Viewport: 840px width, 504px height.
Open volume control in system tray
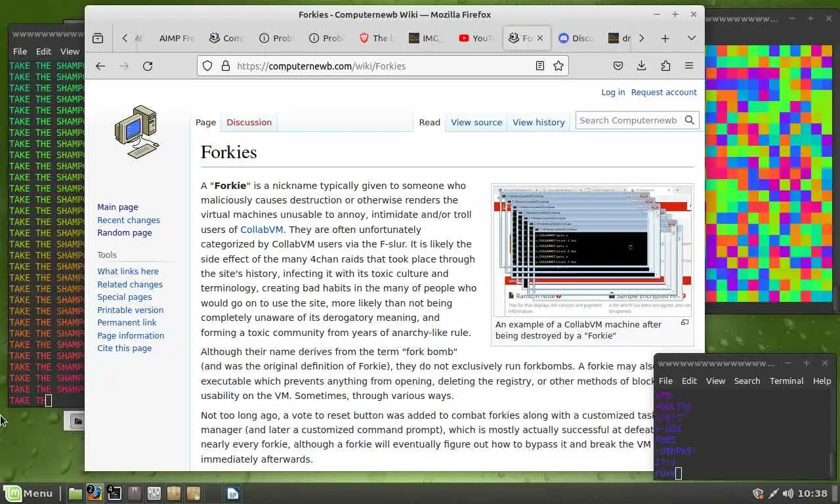[x=787, y=493]
